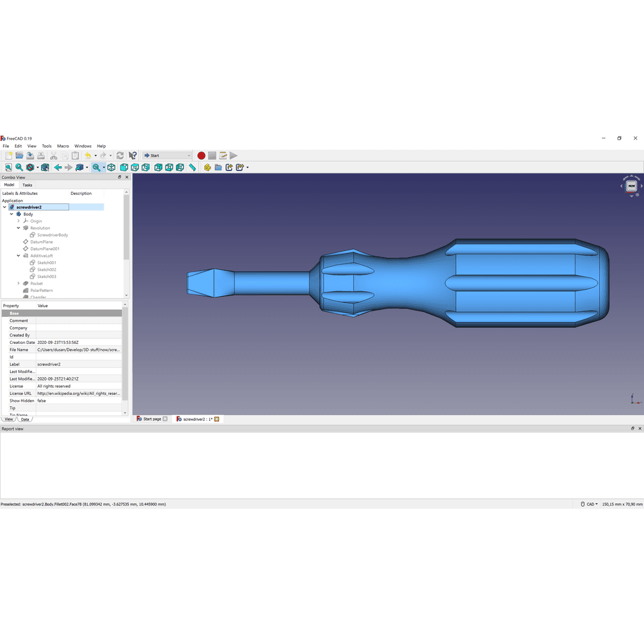Click the Create Group folder icon
This screenshot has height=644, width=644.
point(218,167)
